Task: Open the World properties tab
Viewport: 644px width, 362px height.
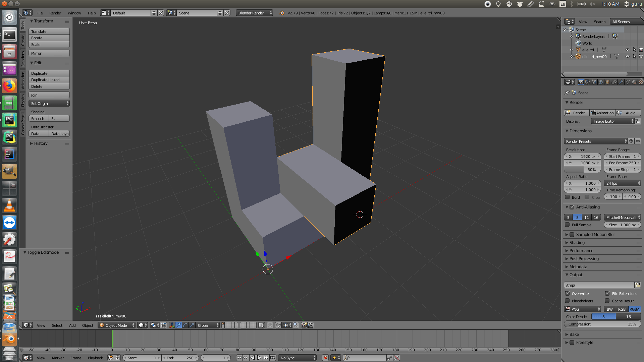Action: pos(601,82)
